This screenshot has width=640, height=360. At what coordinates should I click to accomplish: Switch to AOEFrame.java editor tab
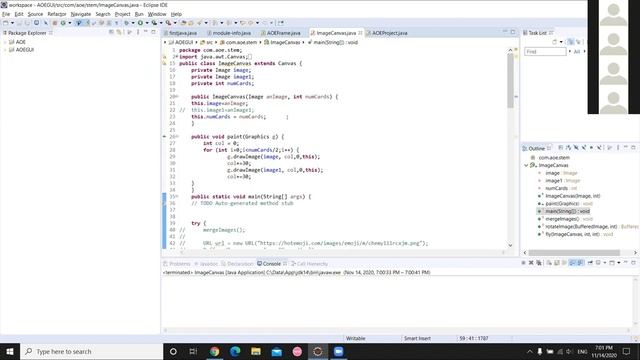[x=280, y=33]
